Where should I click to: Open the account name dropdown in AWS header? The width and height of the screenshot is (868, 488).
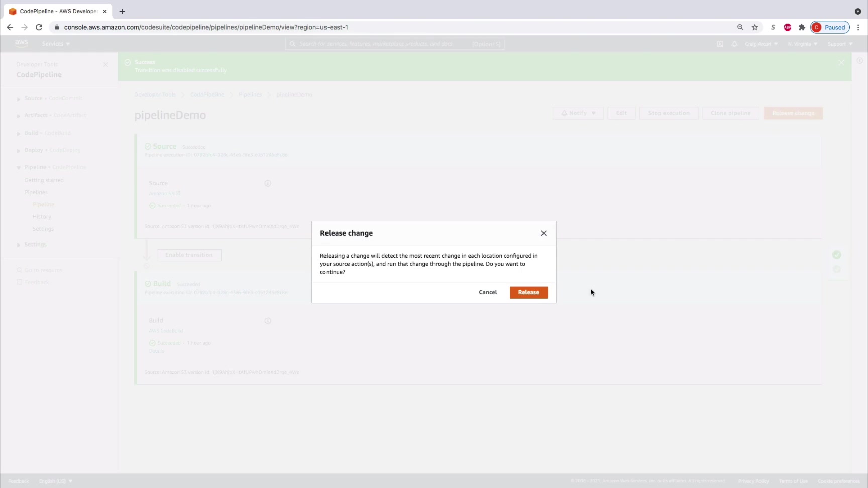point(761,44)
